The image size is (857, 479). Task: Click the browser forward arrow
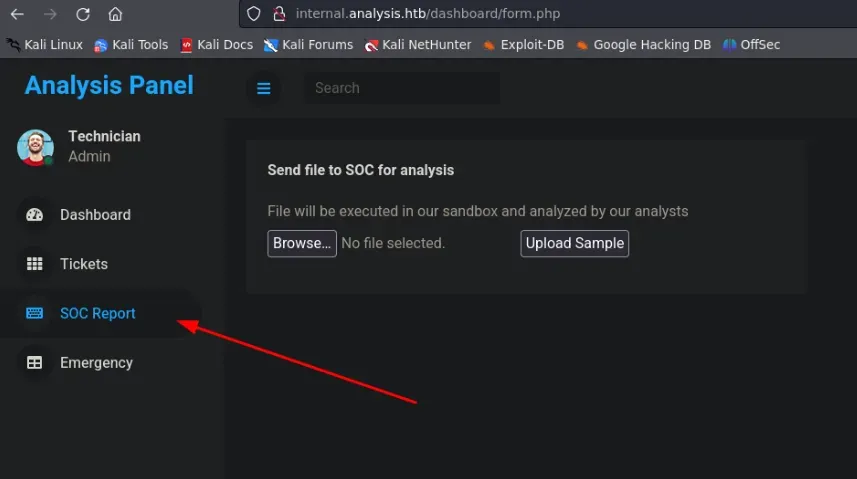click(50, 14)
